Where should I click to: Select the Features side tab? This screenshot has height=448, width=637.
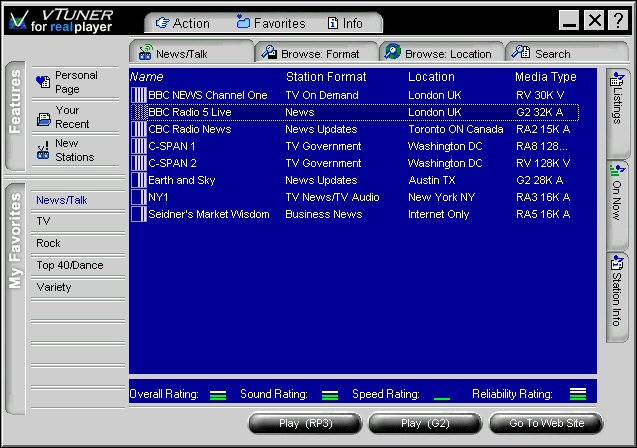pos(15,117)
